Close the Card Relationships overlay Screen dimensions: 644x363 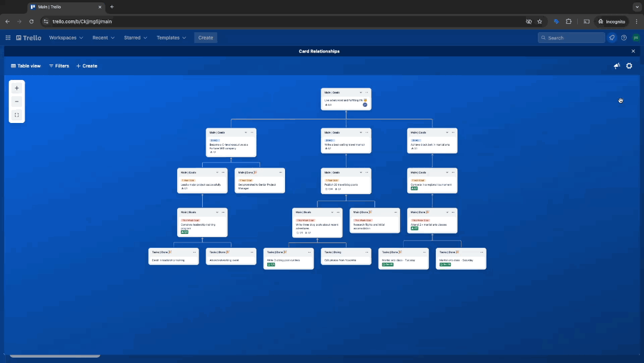click(x=633, y=51)
